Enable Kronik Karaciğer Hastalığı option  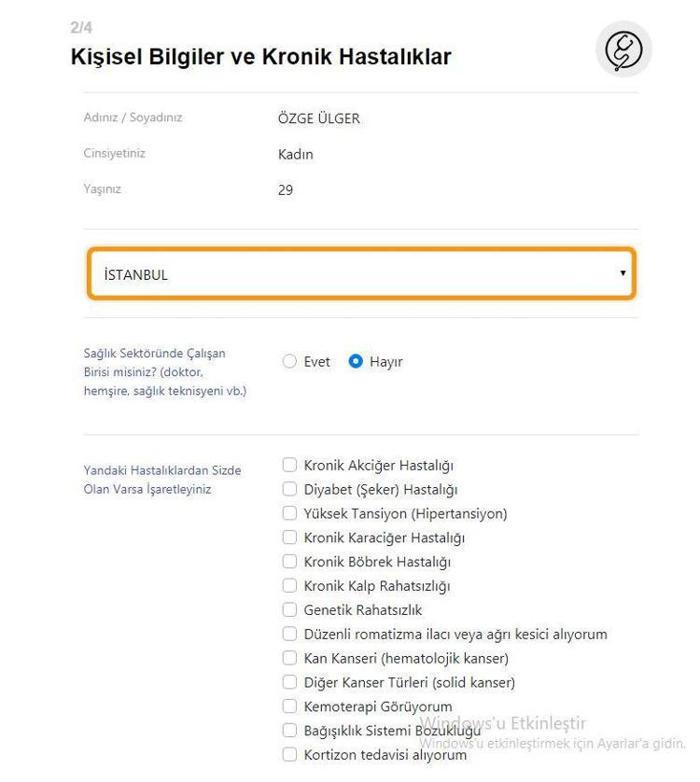(289, 538)
